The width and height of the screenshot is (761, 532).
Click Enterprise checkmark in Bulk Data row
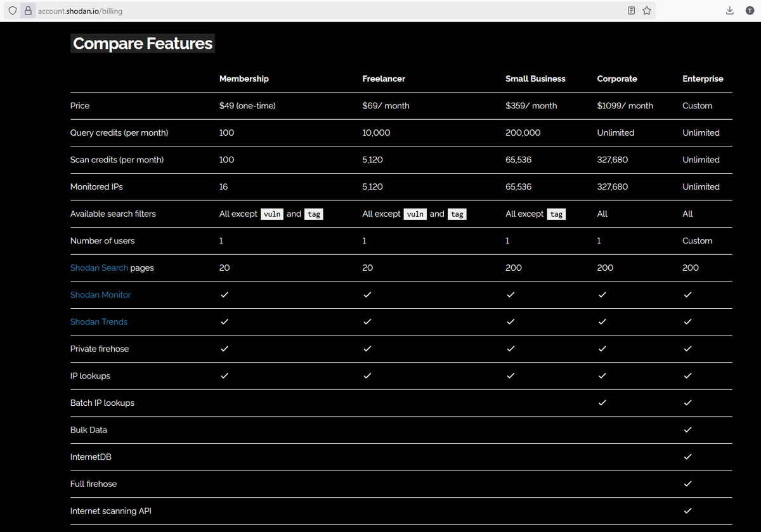[687, 430]
